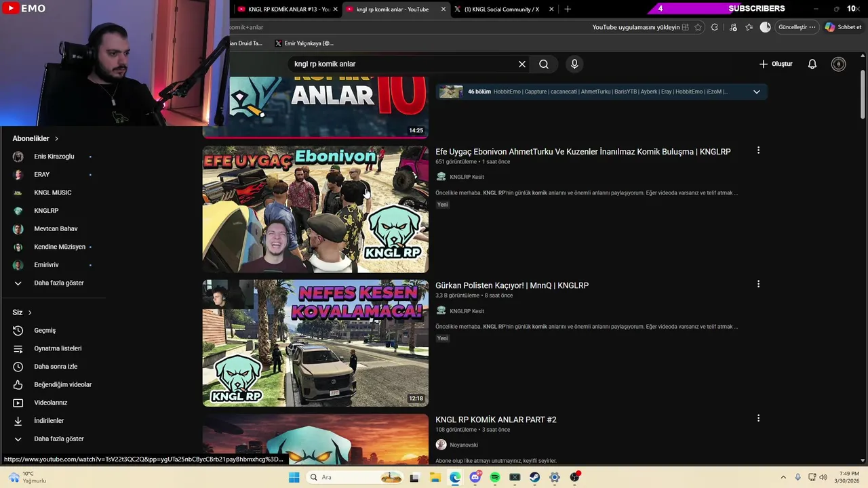Click the Oluştur create button
868x488 pixels.
tap(776, 64)
